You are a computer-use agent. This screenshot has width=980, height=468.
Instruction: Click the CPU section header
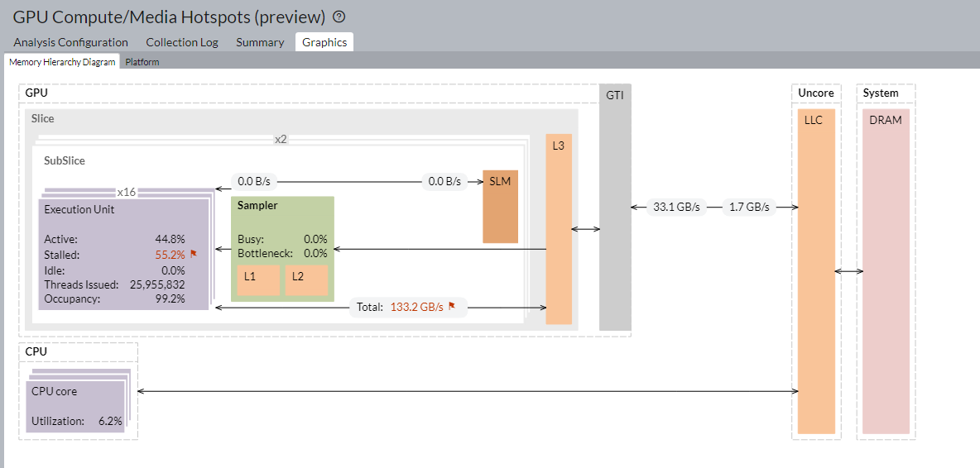tap(36, 351)
